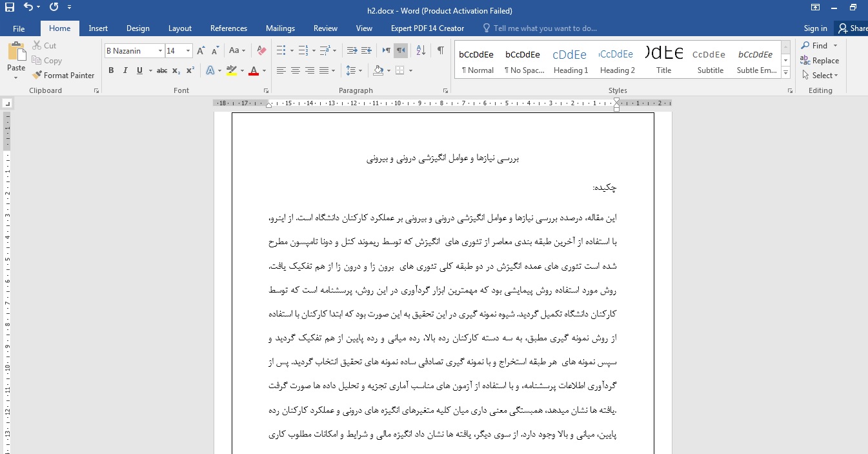
Task: Expand the numbering list dropdown
Action: (x=314, y=50)
